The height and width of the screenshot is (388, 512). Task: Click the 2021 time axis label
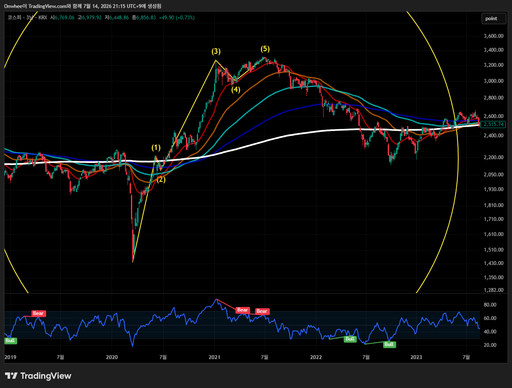coord(214,357)
